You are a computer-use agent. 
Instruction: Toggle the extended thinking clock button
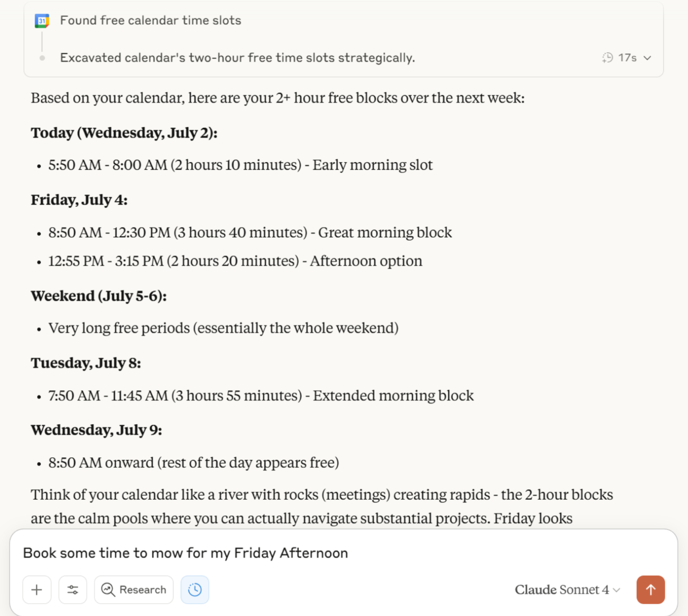click(x=195, y=590)
